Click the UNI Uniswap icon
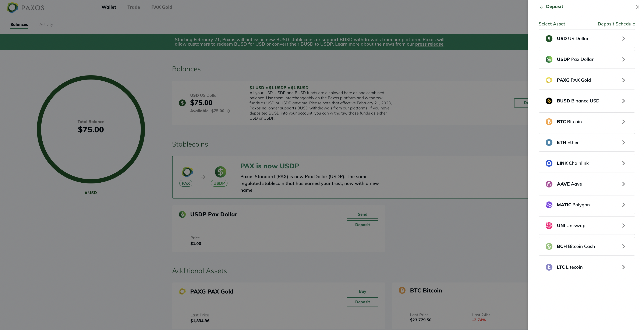This screenshot has height=330, width=644. (549, 225)
